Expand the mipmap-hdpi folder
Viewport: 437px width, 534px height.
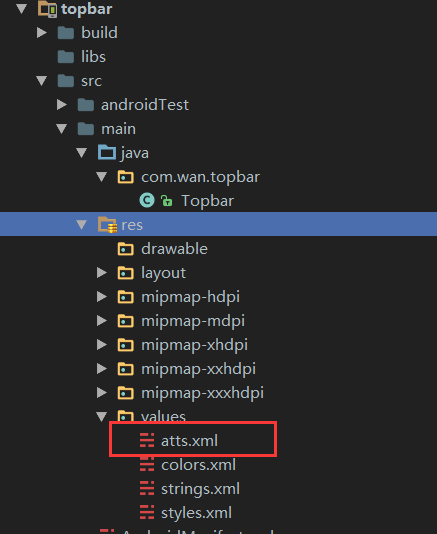pos(102,297)
